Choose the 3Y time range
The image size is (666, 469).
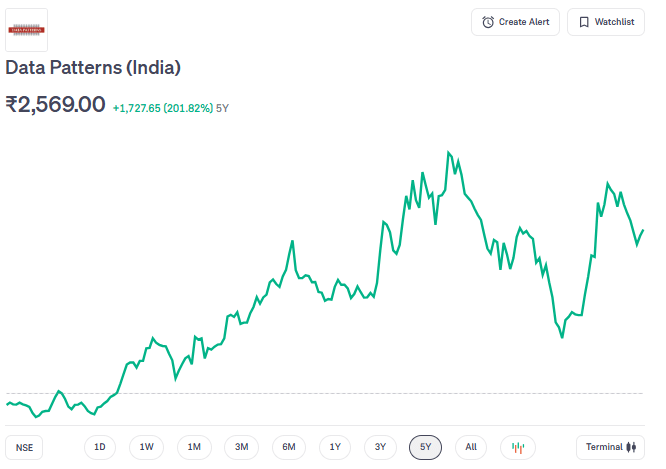coord(380,447)
